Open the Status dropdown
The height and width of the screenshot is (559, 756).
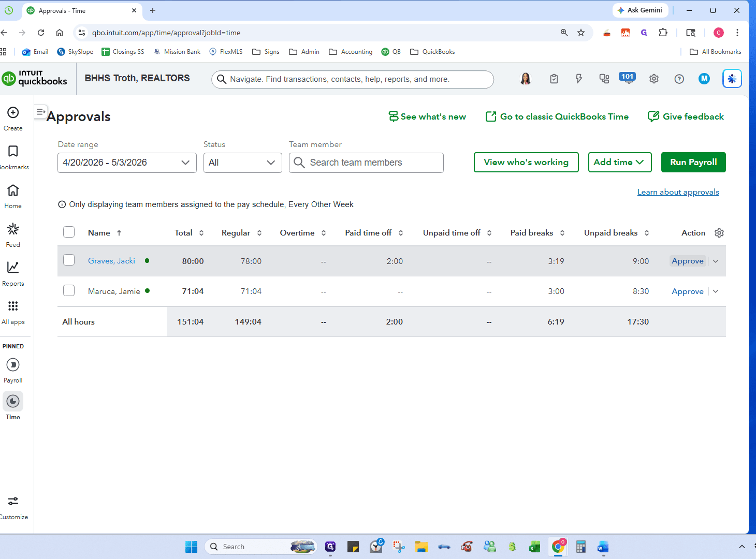click(242, 163)
